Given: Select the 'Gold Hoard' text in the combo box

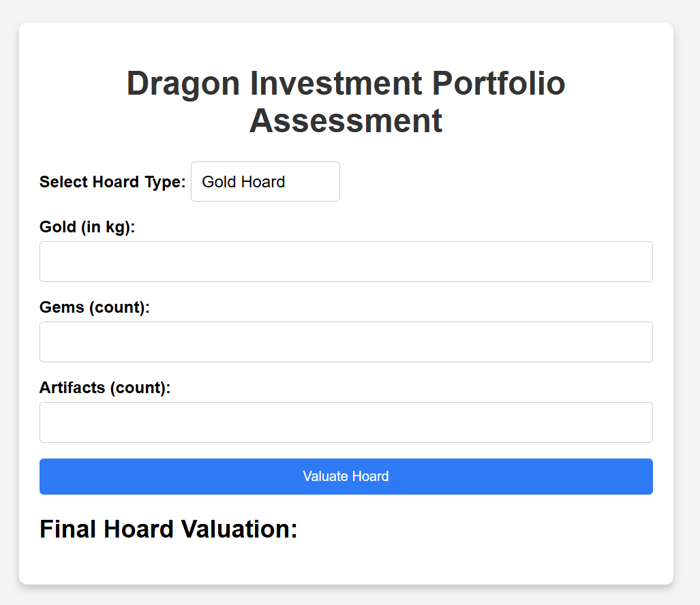Looking at the screenshot, I should (x=243, y=182).
